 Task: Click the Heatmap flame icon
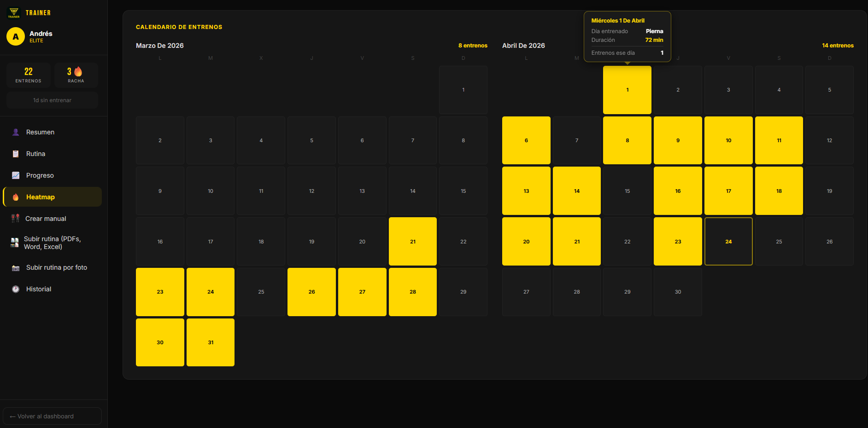(x=16, y=197)
